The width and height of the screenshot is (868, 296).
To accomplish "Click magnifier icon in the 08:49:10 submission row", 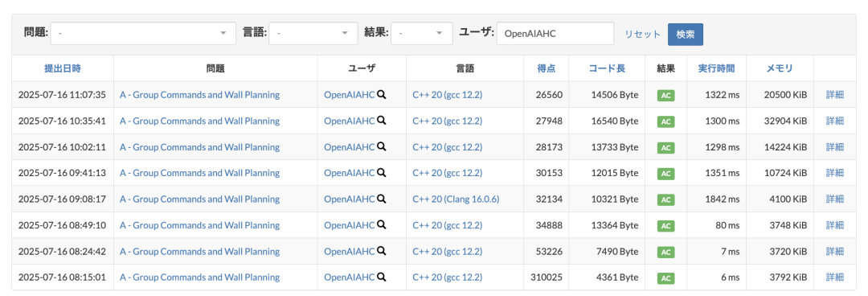I will coord(382,225).
